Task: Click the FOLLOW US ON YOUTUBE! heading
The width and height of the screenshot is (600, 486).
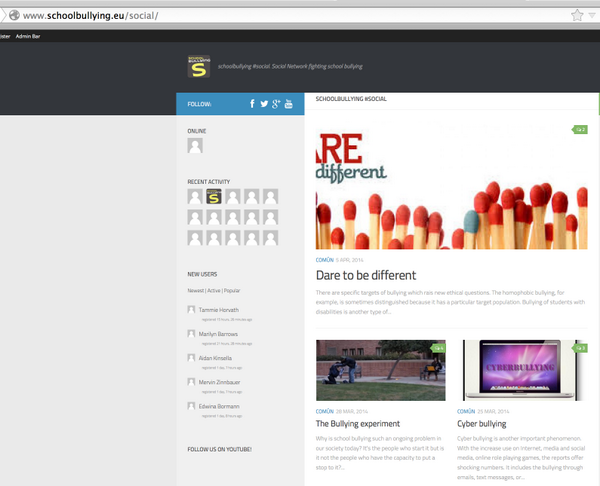Action: pyautogui.click(x=219, y=449)
